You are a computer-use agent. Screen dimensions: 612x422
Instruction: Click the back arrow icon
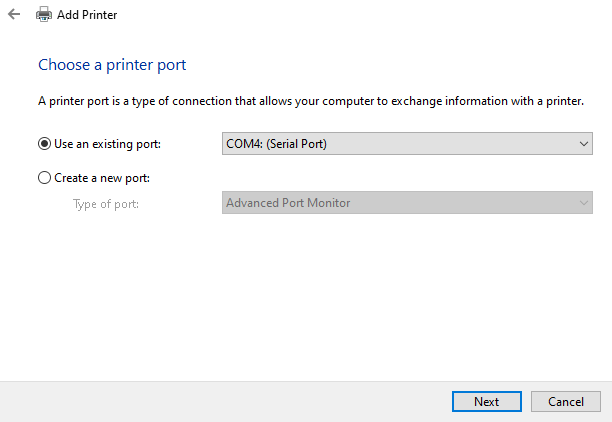pyautogui.click(x=14, y=15)
